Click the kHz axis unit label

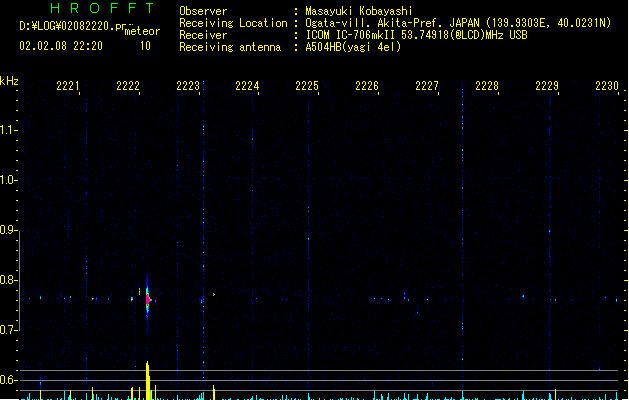[x=9, y=81]
